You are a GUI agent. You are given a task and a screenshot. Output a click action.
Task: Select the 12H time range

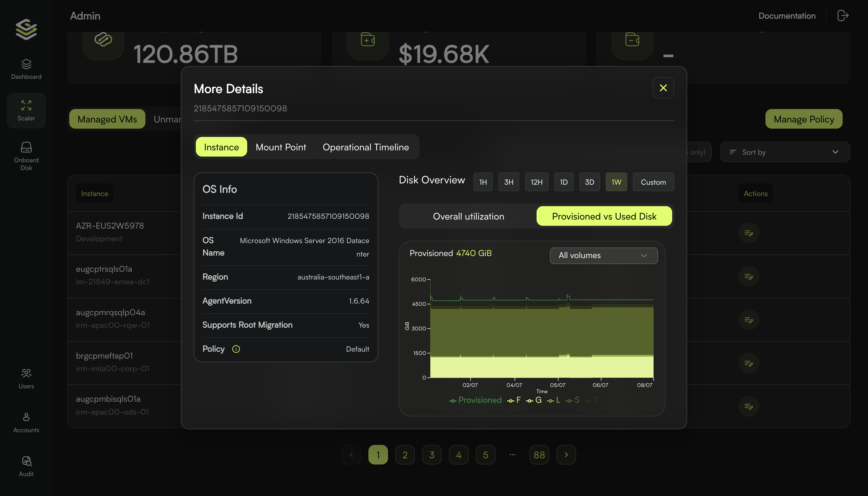(537, 182)
